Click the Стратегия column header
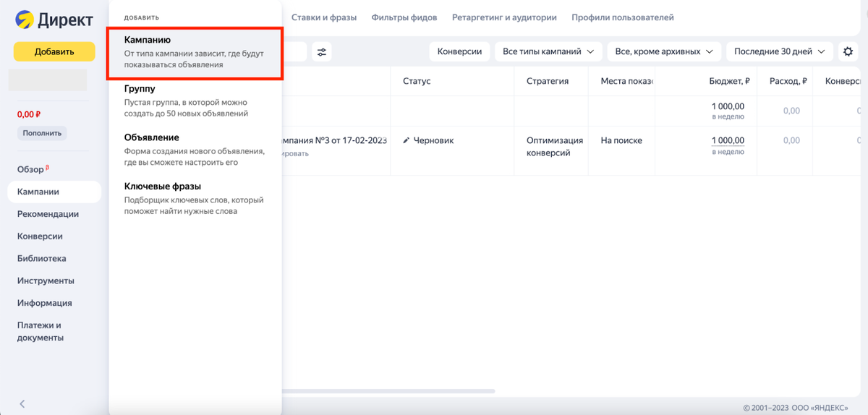Image resolution: width=868 pixels, height=415 pixels. [548, 81]
